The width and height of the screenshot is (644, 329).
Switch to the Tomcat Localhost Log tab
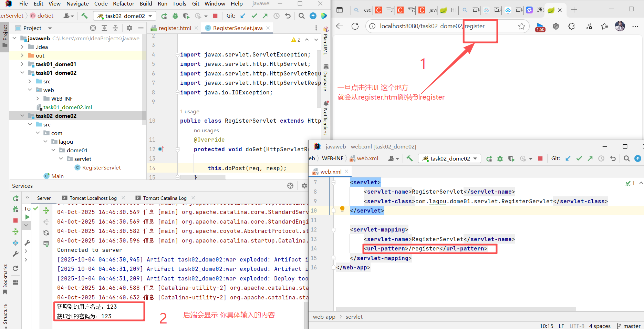pyautogui.click(x=93, y=198)
